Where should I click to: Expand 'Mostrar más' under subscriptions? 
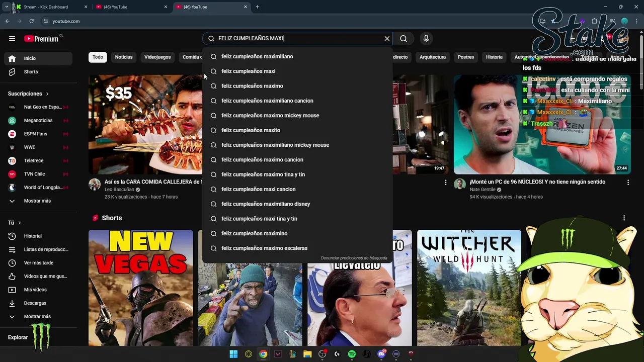pos(38,201)
